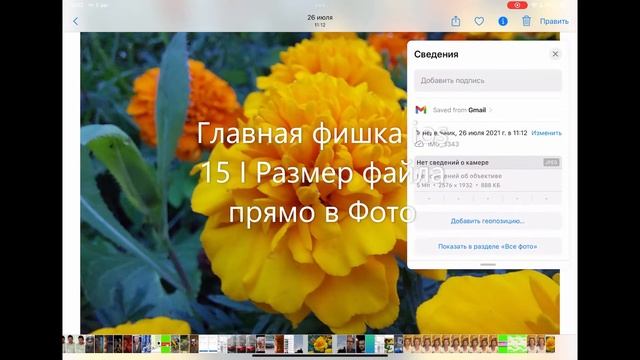Open Saved from Gmail source row
Viewport: 640px width, 360px height.
click(x=488, y=110)
